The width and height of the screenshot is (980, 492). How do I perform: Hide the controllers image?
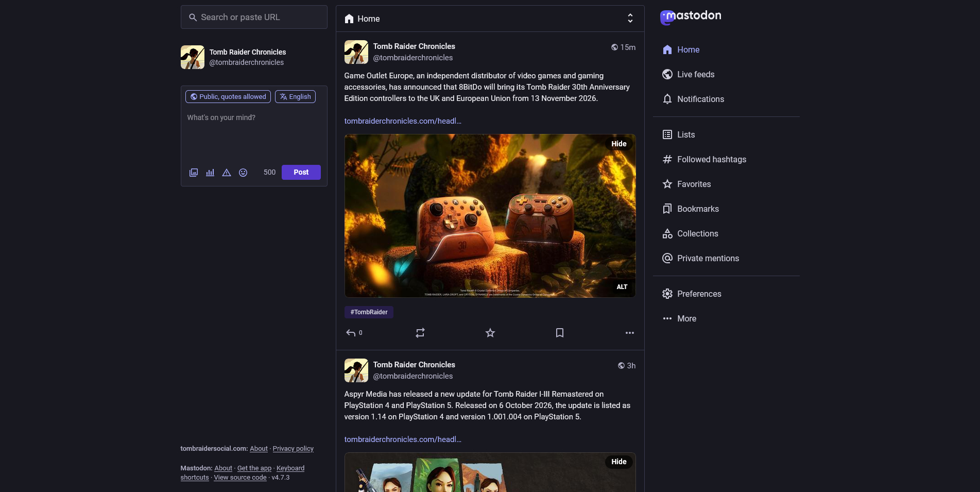point(618,144)
